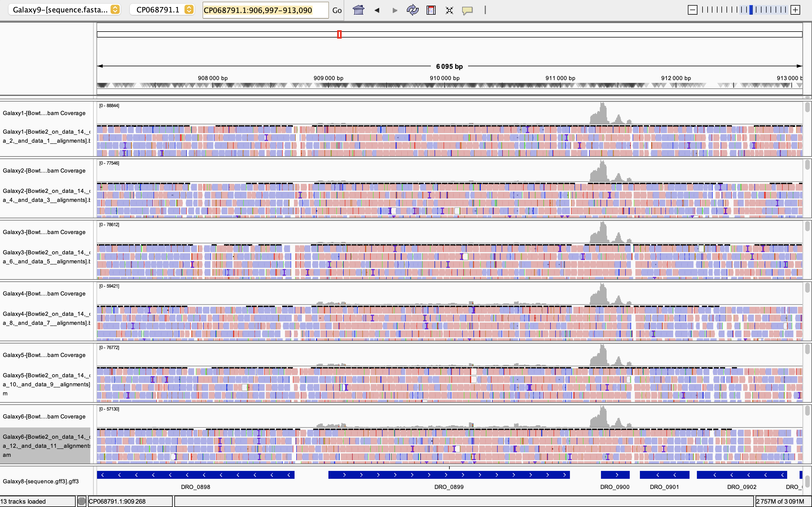812x507 pixels.
Task: Zoom in with the plus button
Action: tap(795, 10)
